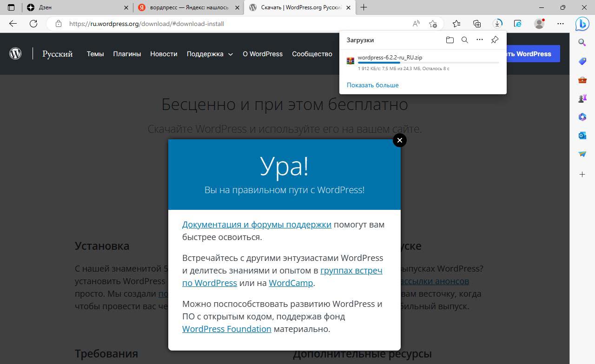Screen dimensions: 595x364
Task: Close the Ура! popup dialog
Action: [399, 140]
